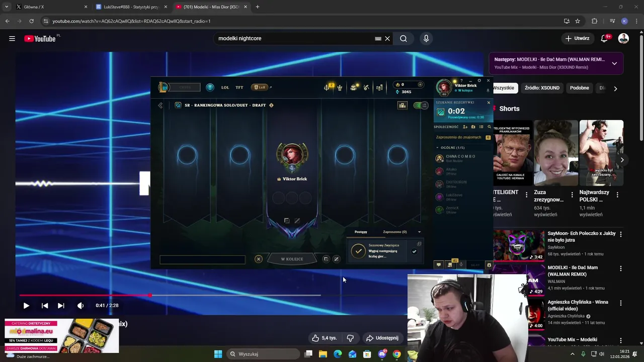Start voice search with the microphone
The height and width of the screenshot is (362, 644).
pos(426,38)
